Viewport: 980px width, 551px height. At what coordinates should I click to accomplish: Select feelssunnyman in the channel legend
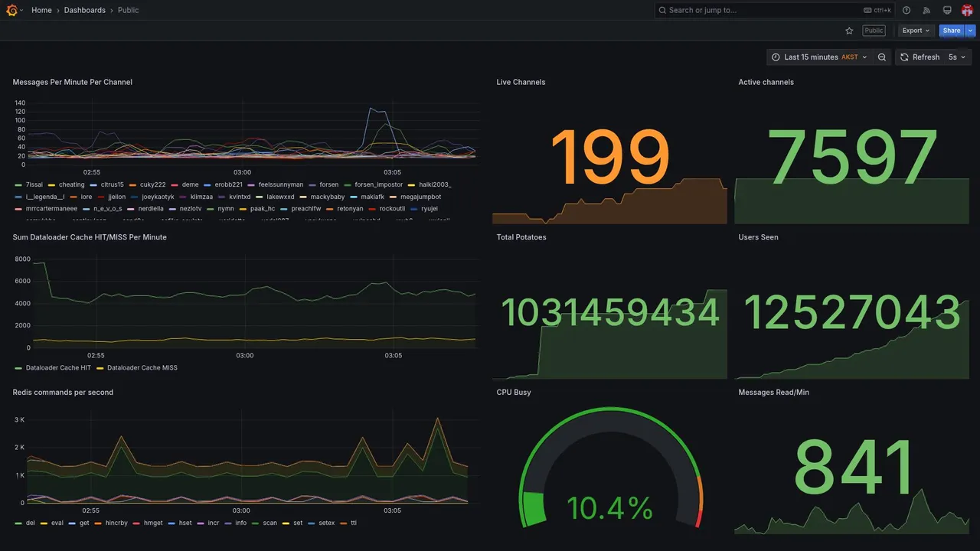[281, 184]
